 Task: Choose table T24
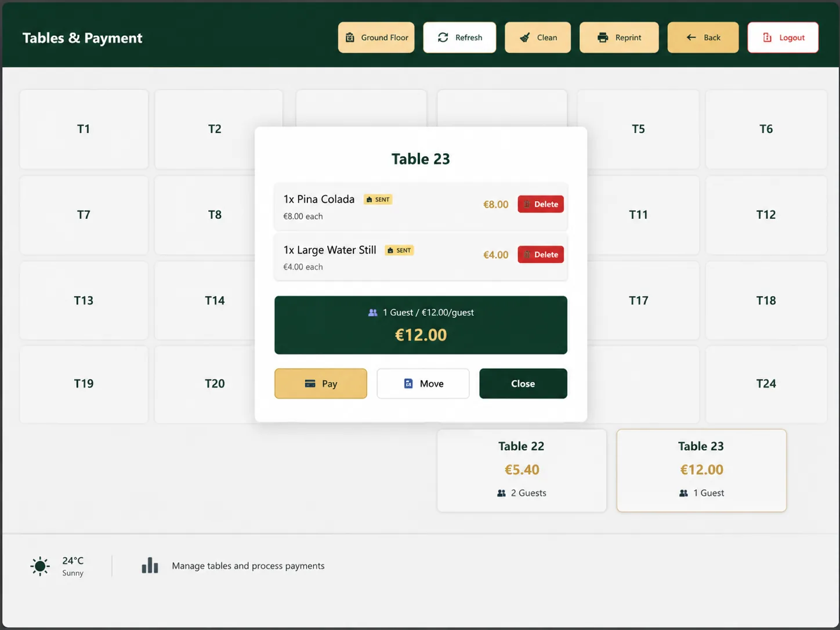tap(766, 384)
